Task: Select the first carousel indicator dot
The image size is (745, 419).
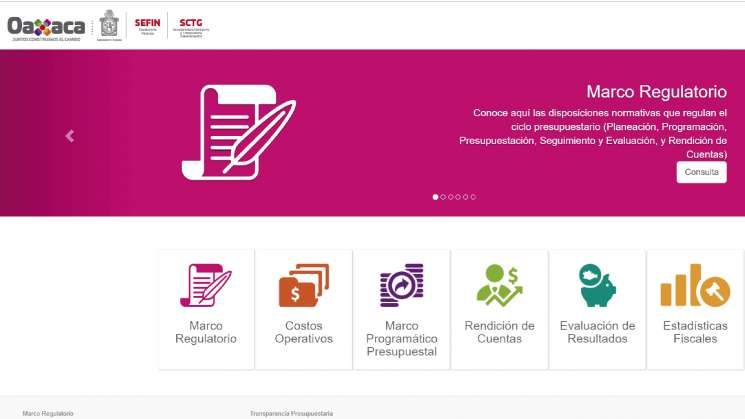Action: pos(435,197)
